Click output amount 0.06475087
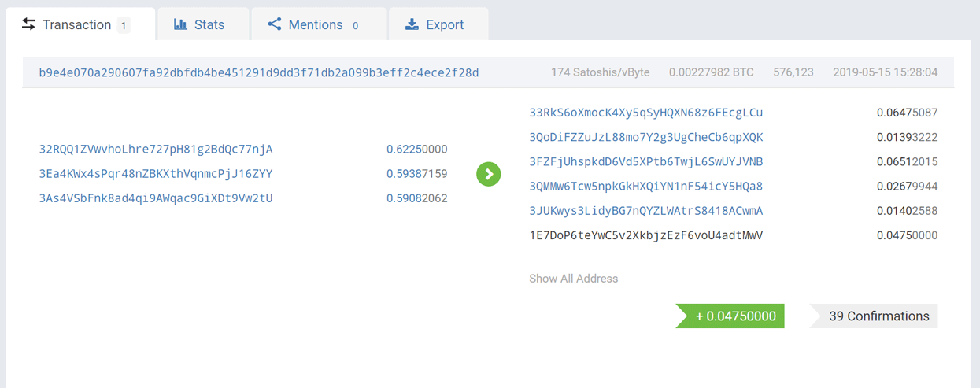Screen dimensions: 980x388 908,113
